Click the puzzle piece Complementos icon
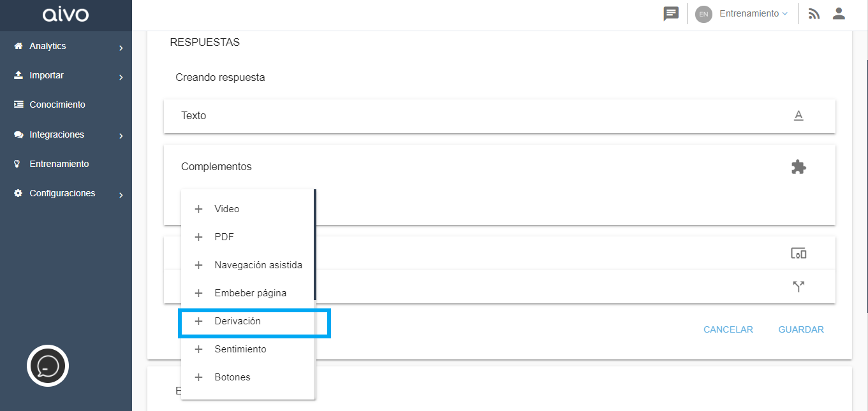This screenshot has height=411, width=868. 798,167
